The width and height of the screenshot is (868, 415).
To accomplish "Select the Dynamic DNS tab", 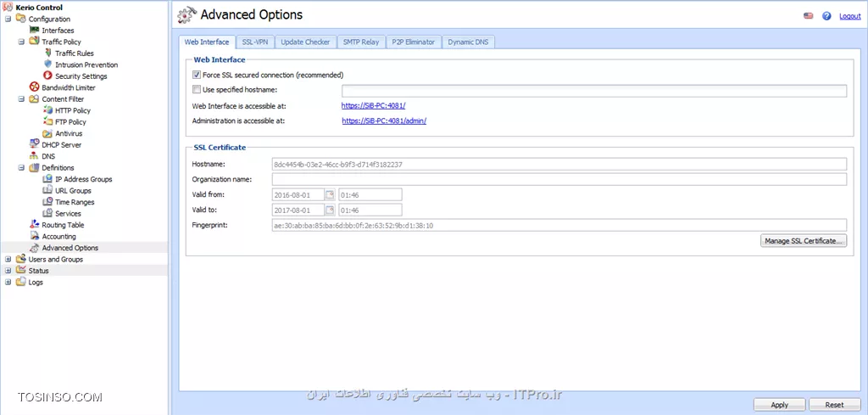I will 468,42.
